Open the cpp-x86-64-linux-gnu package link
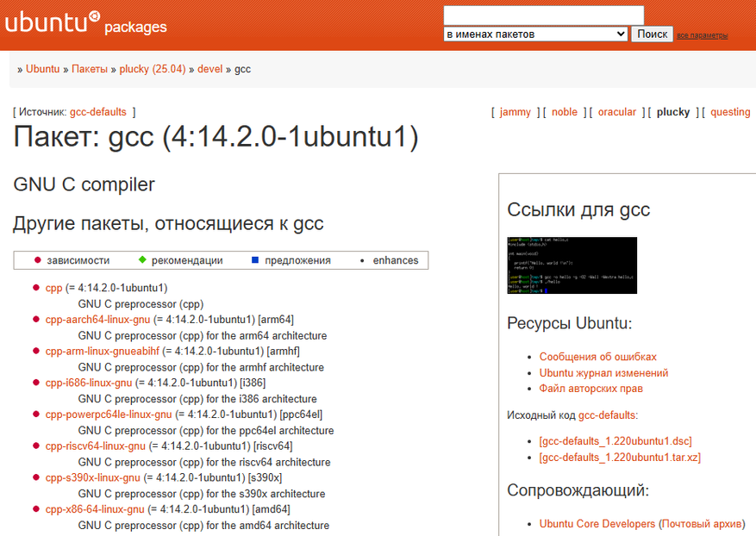 tap(95, 509)
